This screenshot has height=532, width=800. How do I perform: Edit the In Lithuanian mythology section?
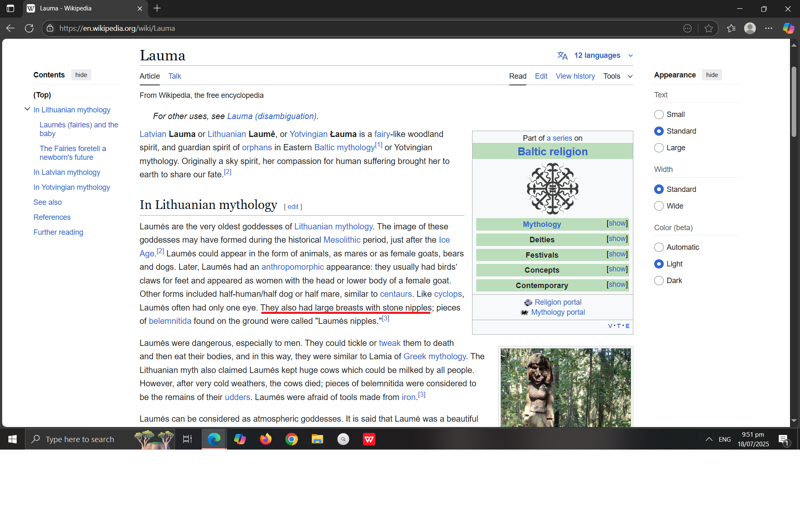293,207
